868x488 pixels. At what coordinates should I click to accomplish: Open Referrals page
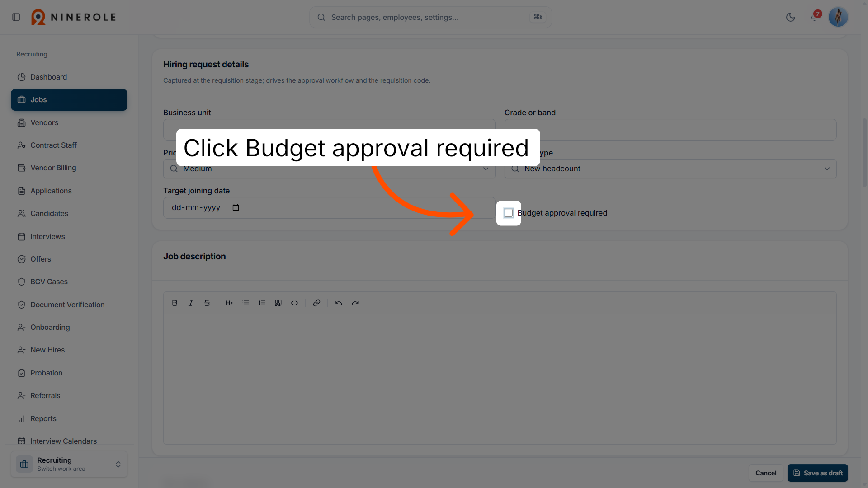coord(69,395)
